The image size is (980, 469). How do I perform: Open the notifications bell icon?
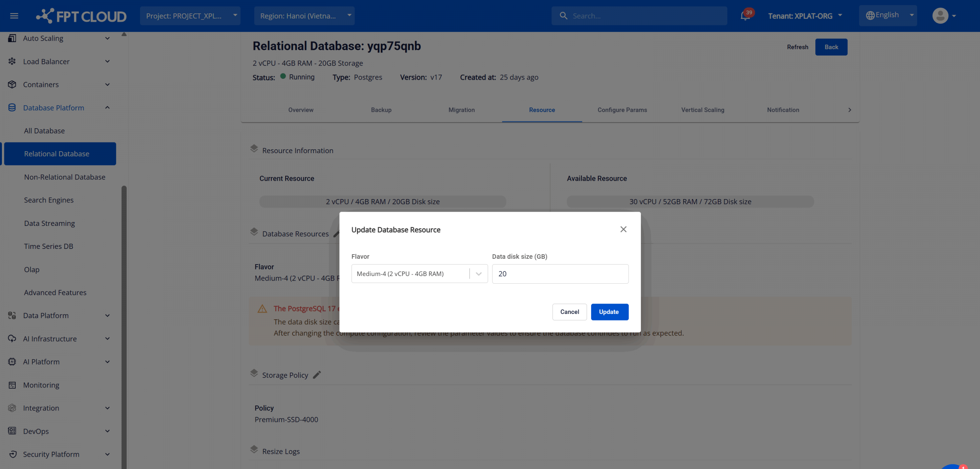click(745, 16)
